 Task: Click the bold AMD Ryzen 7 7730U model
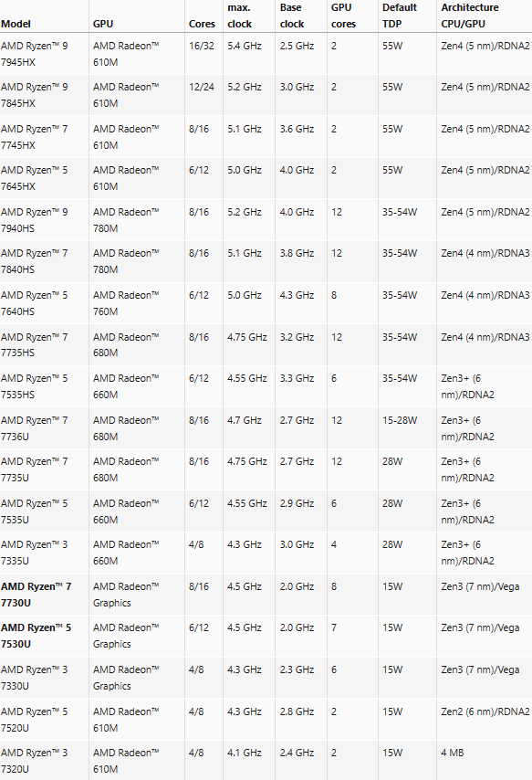[x=36, y=595]
